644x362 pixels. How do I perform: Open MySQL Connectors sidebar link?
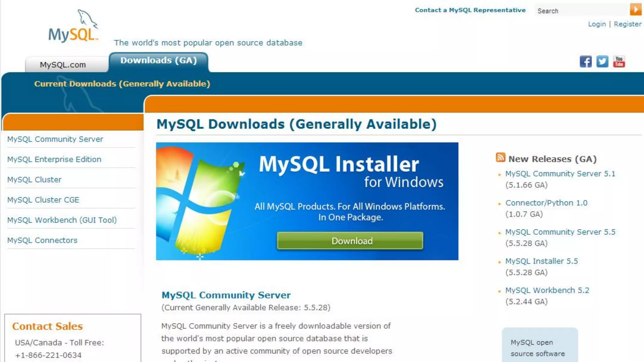coord(42,240)
